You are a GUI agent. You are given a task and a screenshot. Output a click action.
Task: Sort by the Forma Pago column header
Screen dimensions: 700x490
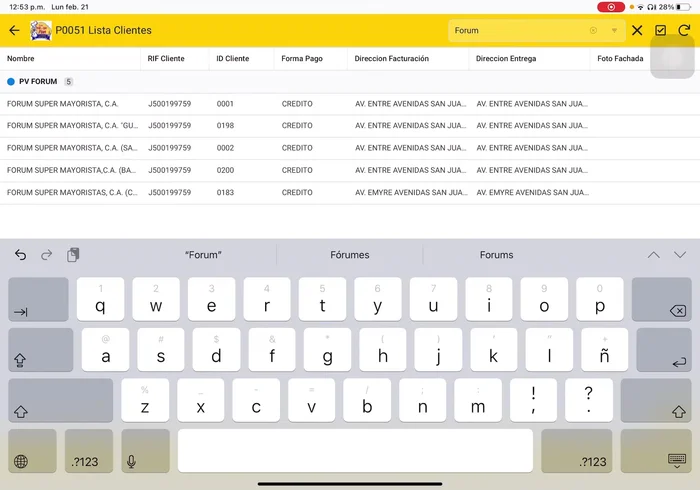coord(302,59)
